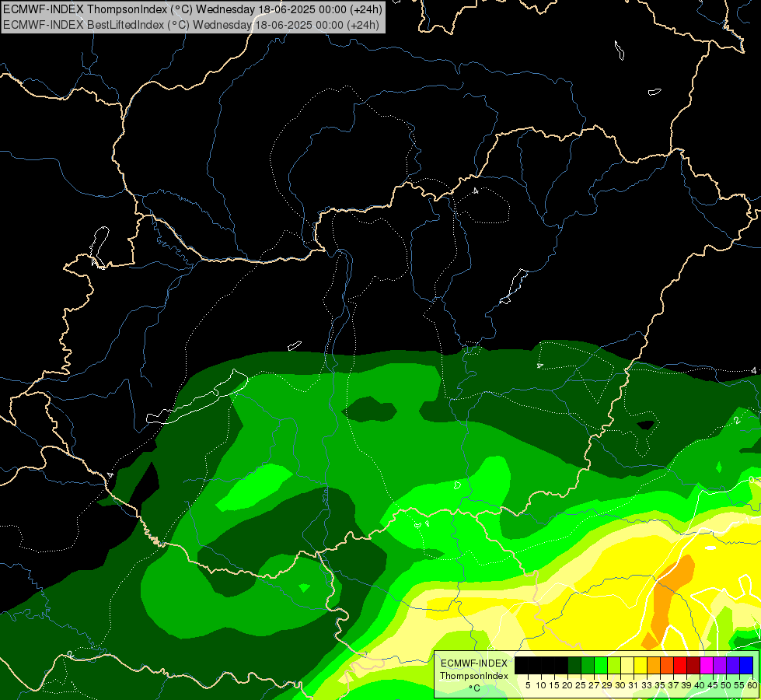Select the bright red 37–39 legend swatch
This screenshot has width=761, height=700.
[680, 666]
